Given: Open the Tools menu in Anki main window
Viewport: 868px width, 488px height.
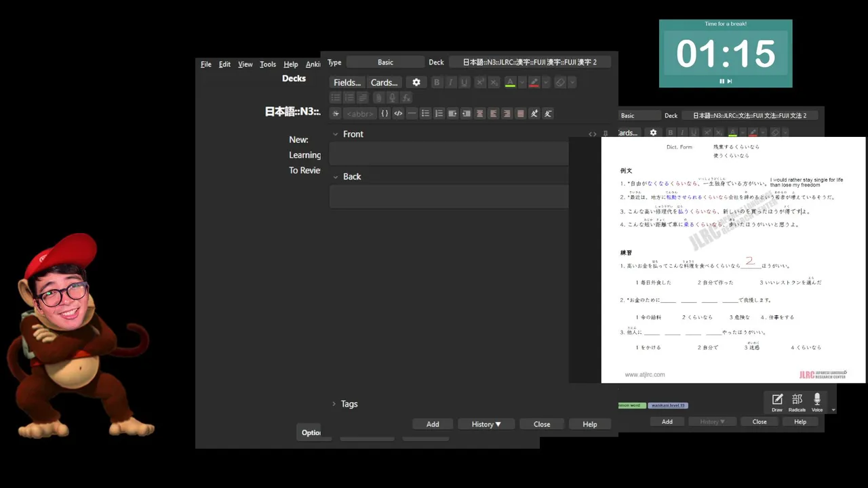Looking at the screenshot, I should pos(268,64).
